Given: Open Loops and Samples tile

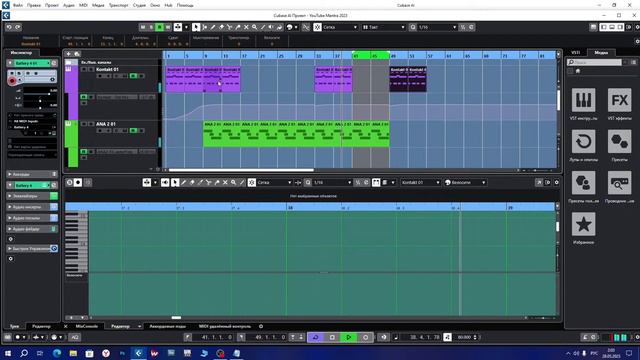Looking at the screenshot, I should [583, 141].
